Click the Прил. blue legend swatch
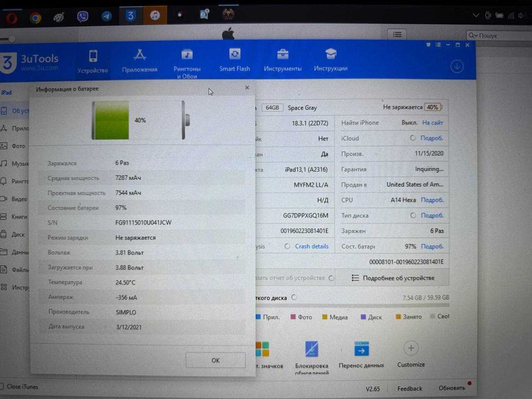 click(x=258, y=317)
